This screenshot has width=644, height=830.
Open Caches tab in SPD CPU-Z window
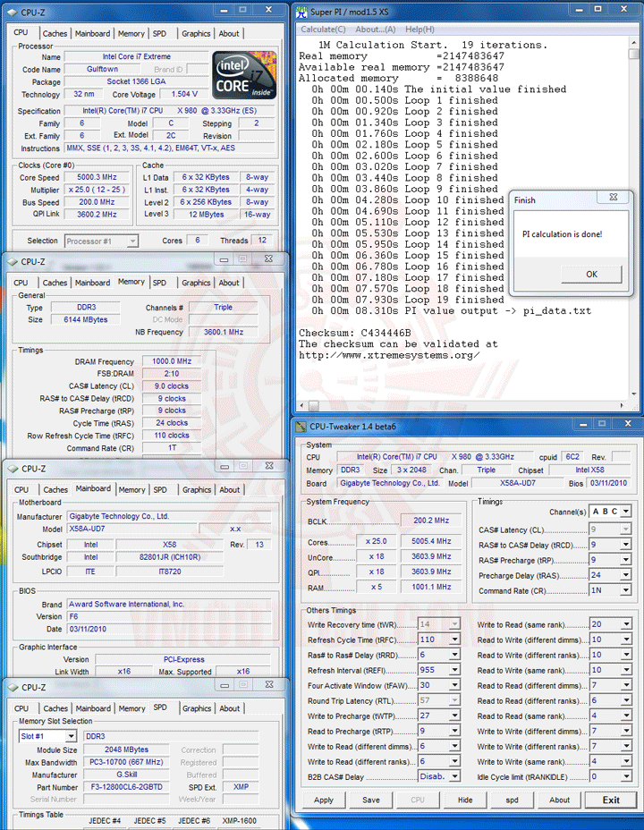coord(55,708)
